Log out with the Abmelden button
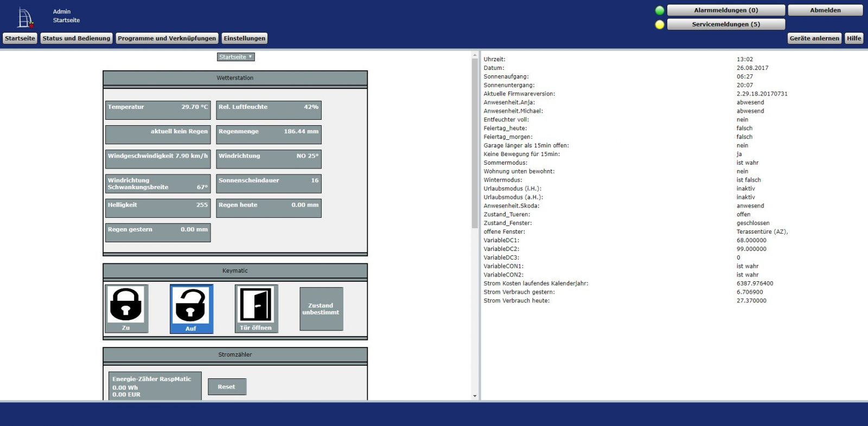868x426 pixels. click(x=825, y=10)
